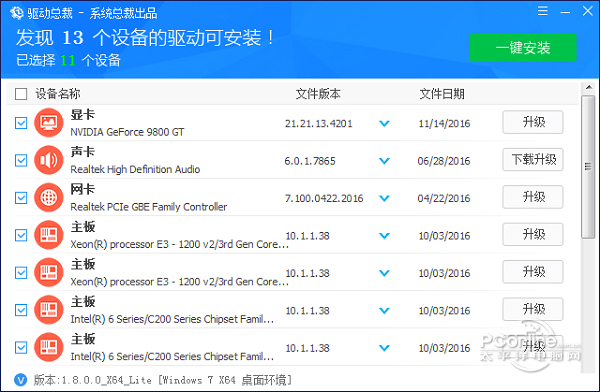Click 升级 for first Intel 6 Series row
This screenshot has width=600, height=392.
533,309
